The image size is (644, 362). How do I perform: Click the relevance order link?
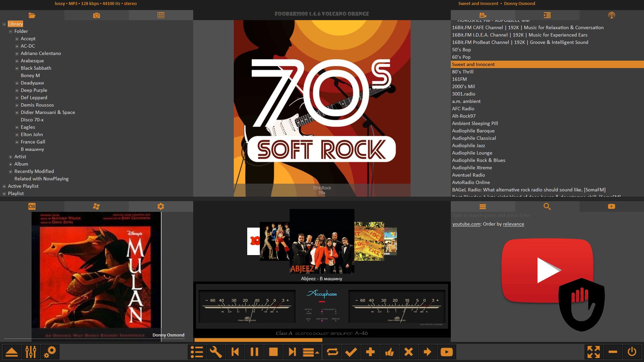[513, 224]
